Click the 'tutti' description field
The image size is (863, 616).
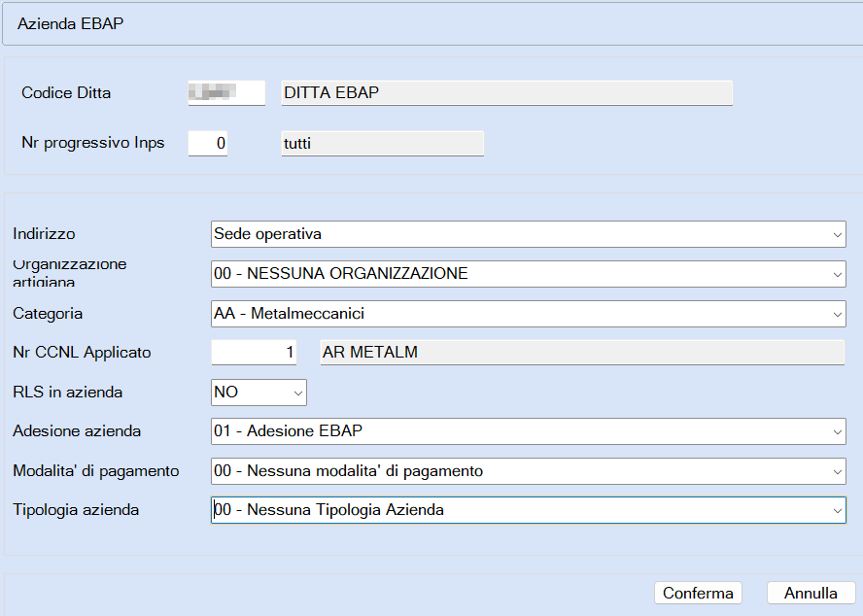point(383,143)
